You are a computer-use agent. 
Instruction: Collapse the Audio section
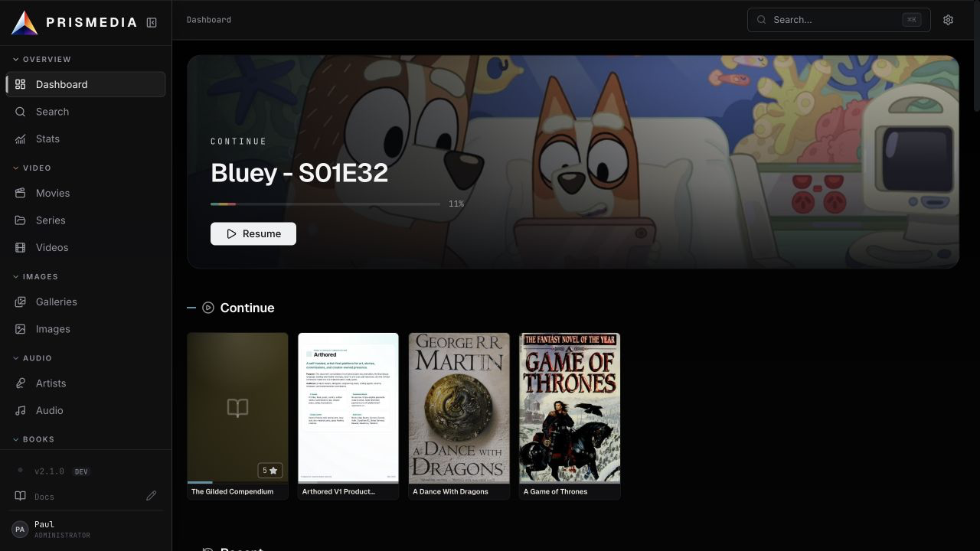[x=32, y=358]
